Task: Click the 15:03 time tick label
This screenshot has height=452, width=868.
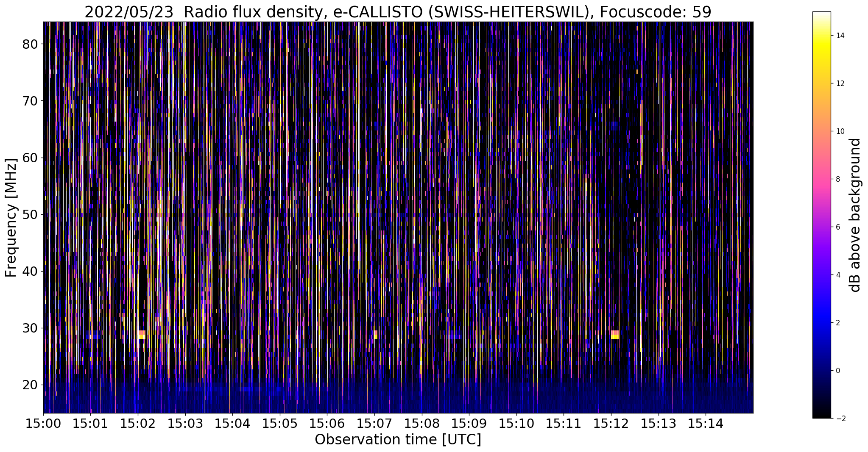Action: coord(185,423)
